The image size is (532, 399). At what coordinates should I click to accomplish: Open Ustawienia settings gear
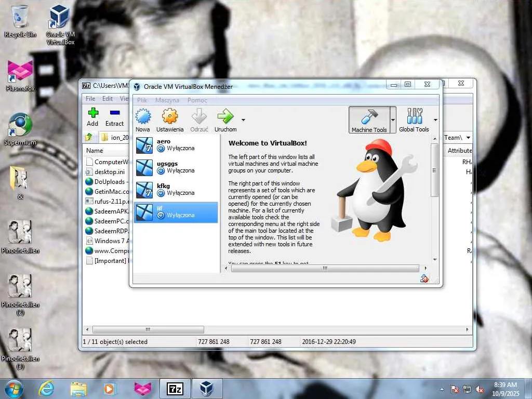170,120
